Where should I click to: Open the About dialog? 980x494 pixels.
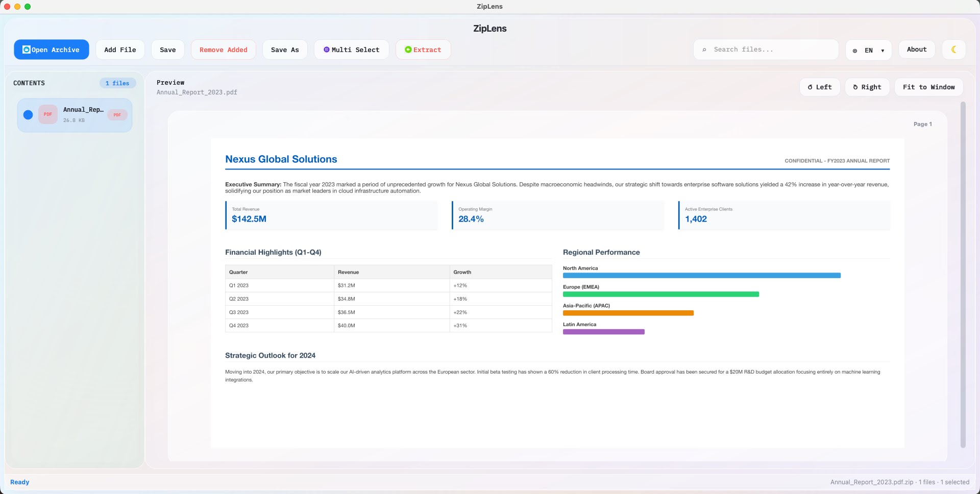(916, 50)
